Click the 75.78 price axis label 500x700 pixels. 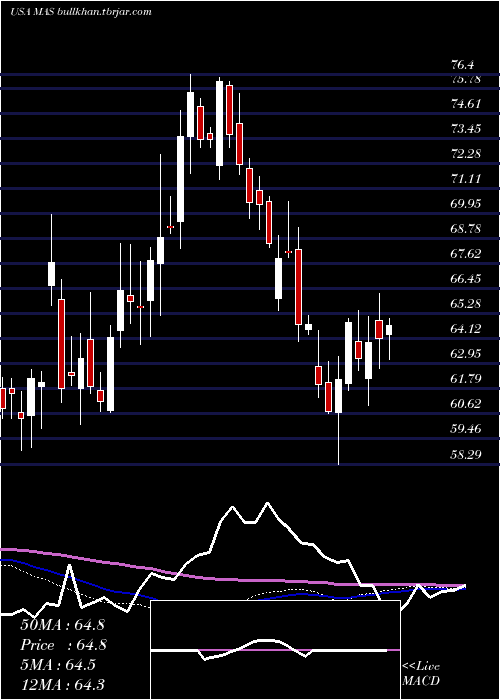click(466, 79)
